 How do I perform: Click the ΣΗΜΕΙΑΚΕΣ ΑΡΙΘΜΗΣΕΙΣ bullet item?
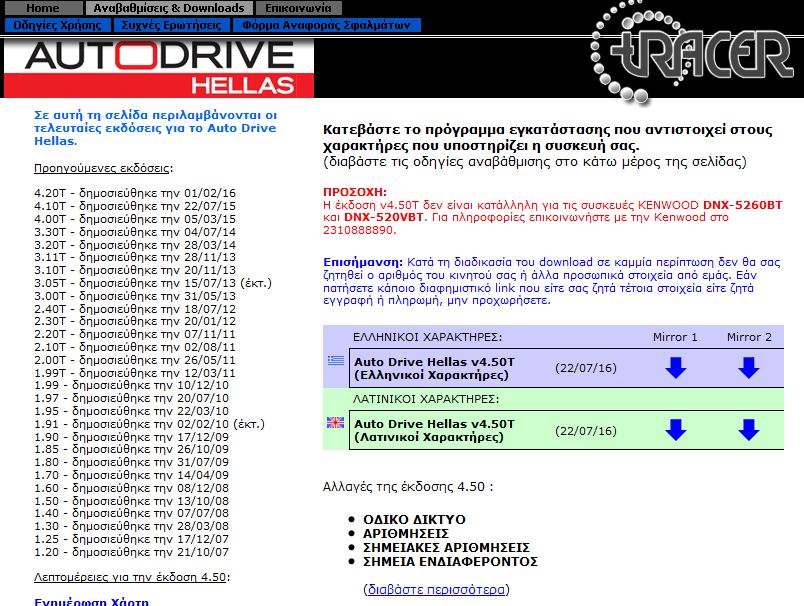pos(447,548)
